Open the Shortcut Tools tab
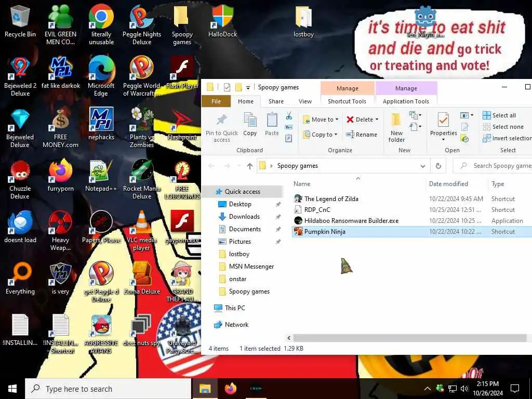 pos(347,101)
